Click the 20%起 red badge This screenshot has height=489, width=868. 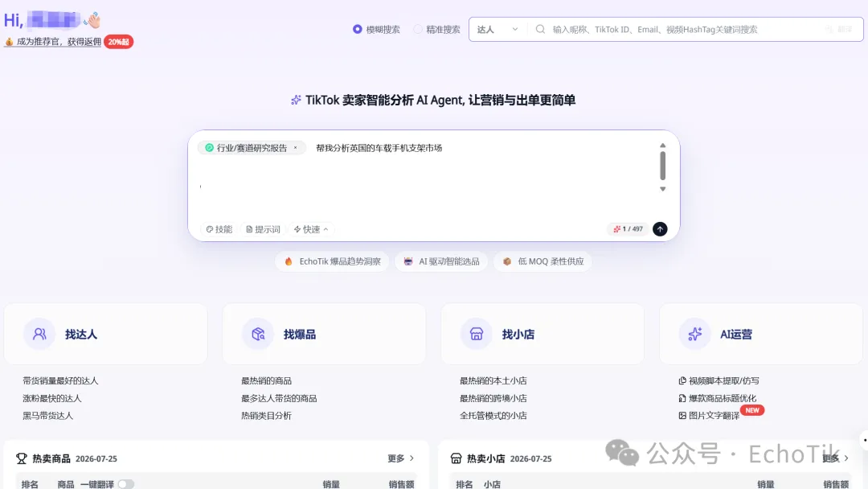point(118,42)
